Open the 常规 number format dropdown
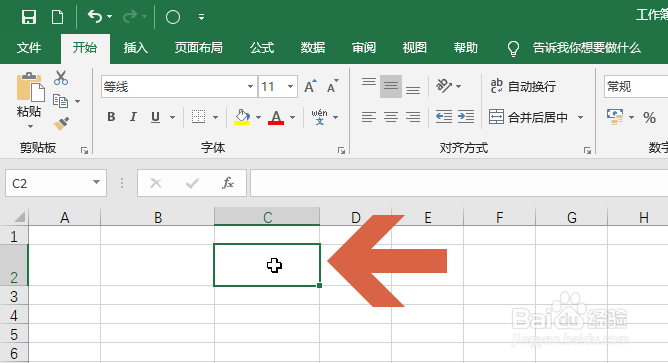Image resolution: width=668 pixels, height=363 pixels. tap(636, 86)
